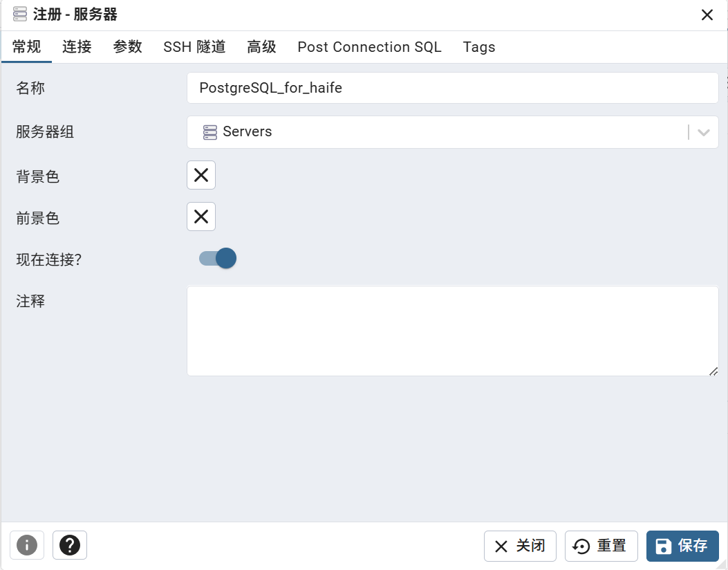The height and width of the screenshot is (570, 728).
Task: Click the 关闭 button
Action: [x=520, y=546]
